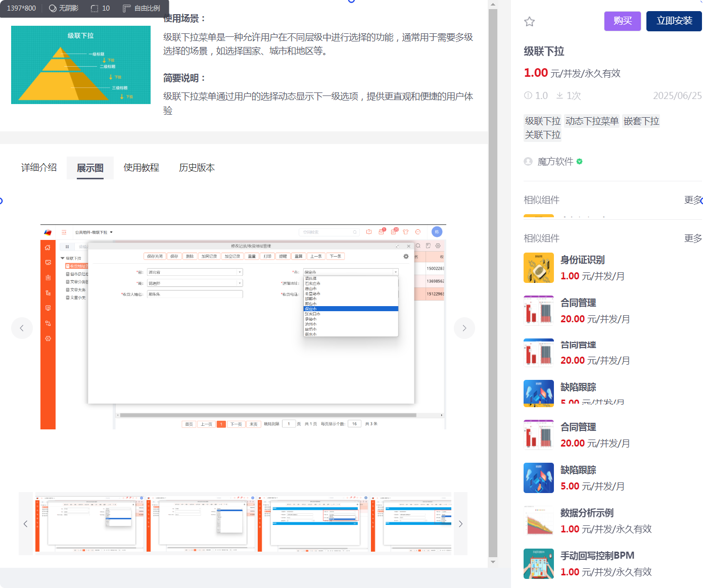The image size is (703, 588).
Task: Open the 自由比例 aspect ratio option
Action: [142, 8]
